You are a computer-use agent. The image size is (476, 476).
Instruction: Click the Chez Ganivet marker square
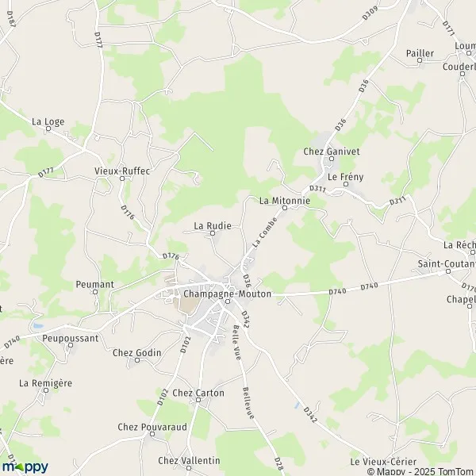click(332, 159)
